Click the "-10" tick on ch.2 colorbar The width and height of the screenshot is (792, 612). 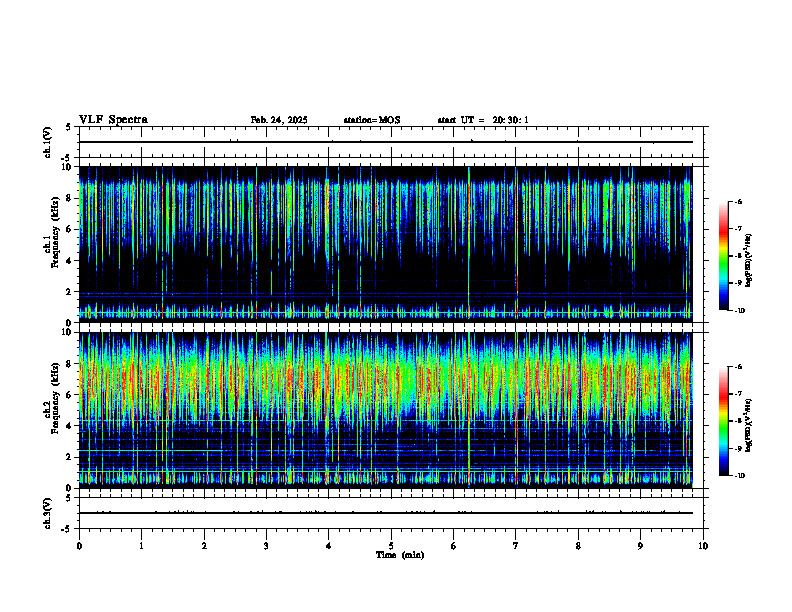point(740,476)
